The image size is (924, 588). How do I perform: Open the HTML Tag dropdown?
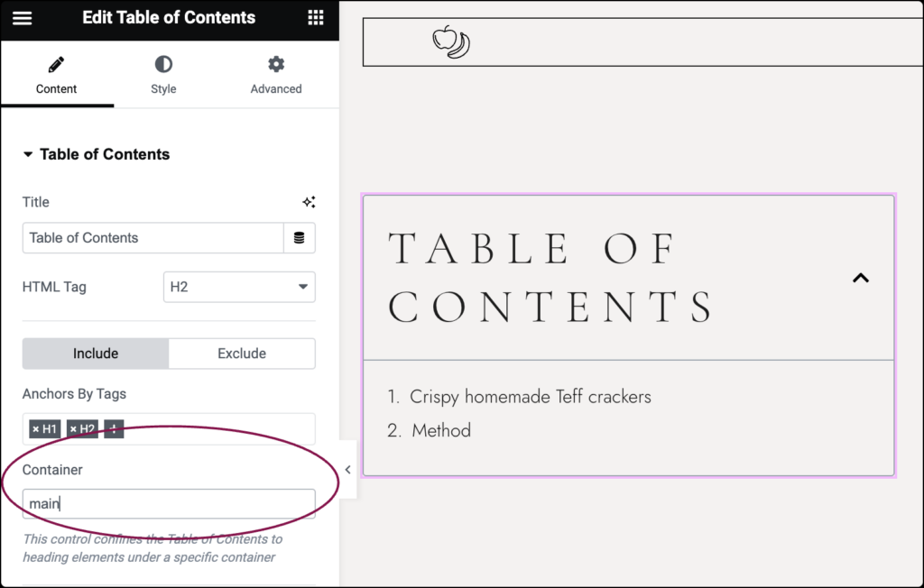[238, 287]
